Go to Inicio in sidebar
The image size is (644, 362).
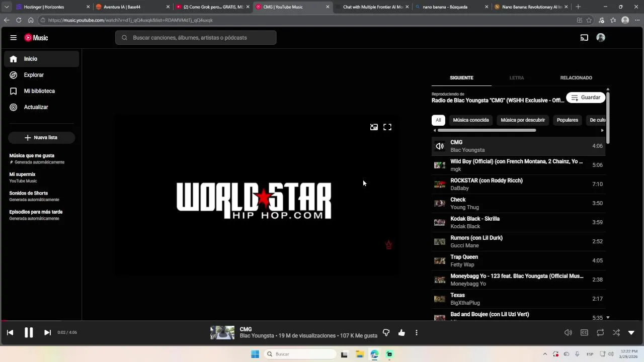(42, 59)
